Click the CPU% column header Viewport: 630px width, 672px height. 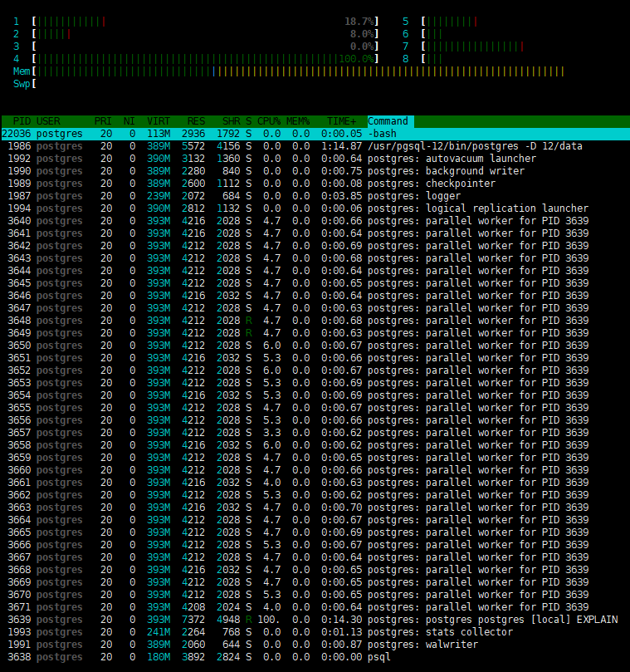pos(270,121)
